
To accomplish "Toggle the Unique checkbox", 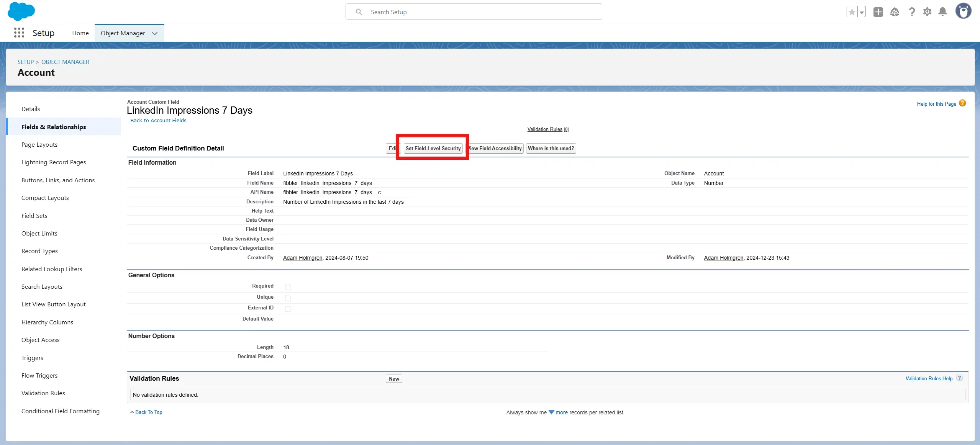I will (288, 298).
